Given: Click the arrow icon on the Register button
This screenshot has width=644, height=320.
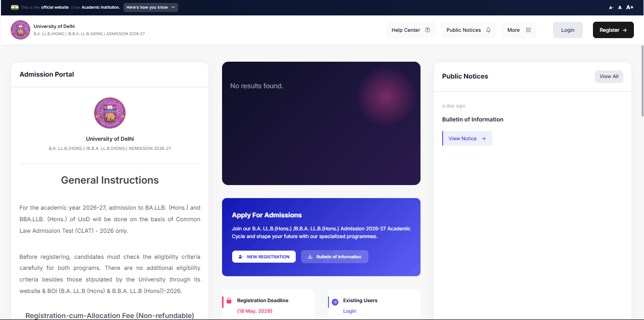Looking at the screenshot, I should tap(625, 30).
